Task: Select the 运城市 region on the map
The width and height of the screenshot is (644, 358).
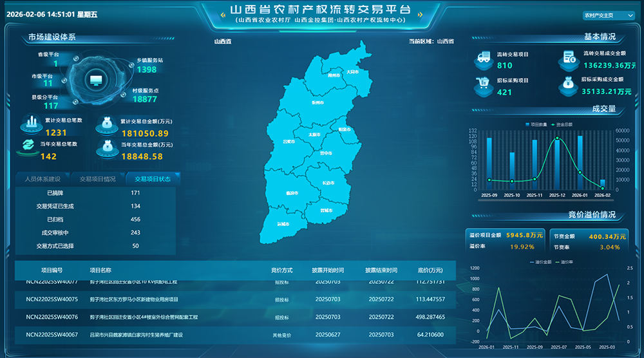Action: 283,224
